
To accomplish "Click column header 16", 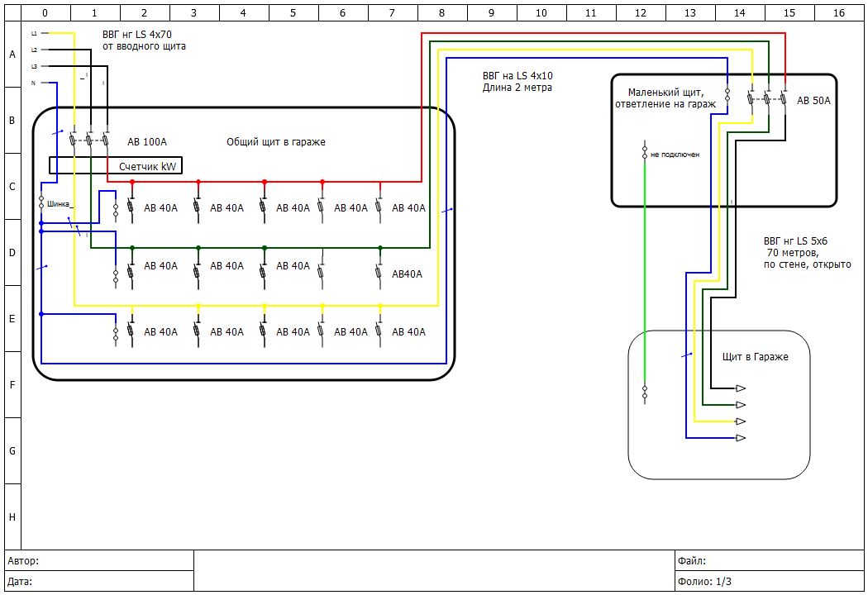I will (838, 13).
